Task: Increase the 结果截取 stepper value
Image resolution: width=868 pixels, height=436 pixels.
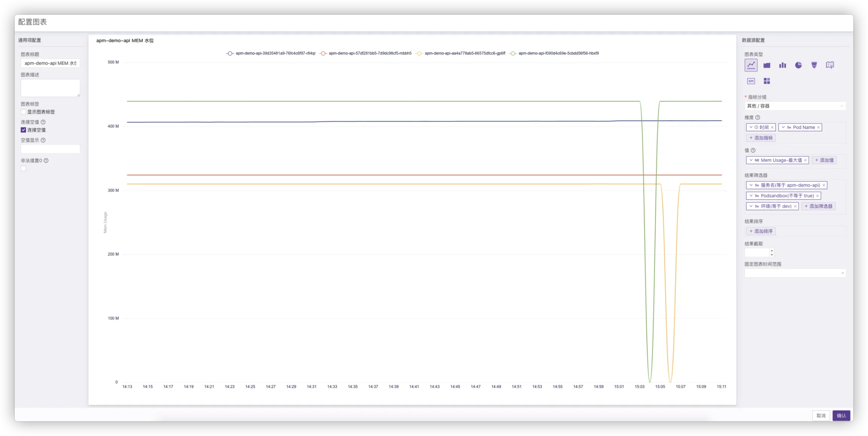Action: point(772,251)
